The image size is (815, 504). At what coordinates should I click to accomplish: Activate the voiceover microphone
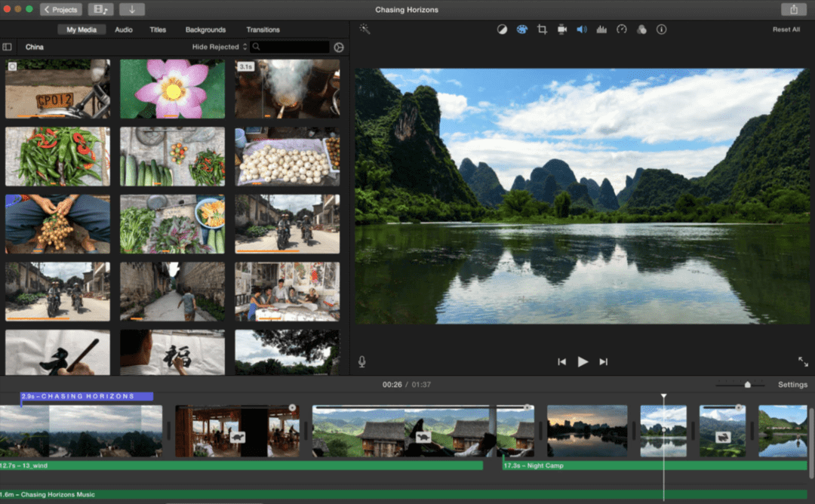361,361
